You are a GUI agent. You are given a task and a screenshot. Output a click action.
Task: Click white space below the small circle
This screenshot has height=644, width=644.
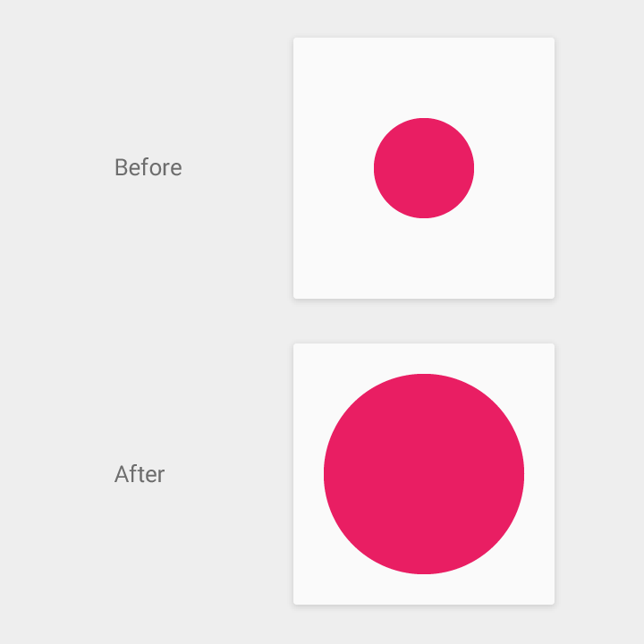point(424,258)
